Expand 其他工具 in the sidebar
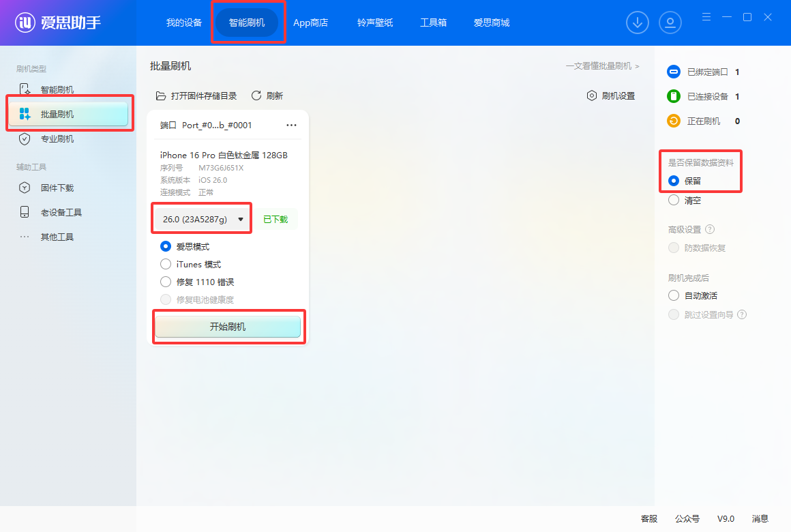 click(x=57, y=237)
